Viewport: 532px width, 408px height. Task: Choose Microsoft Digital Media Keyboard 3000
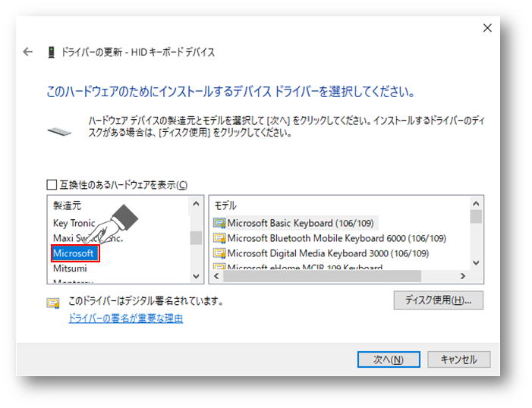(x=328, y=253)
